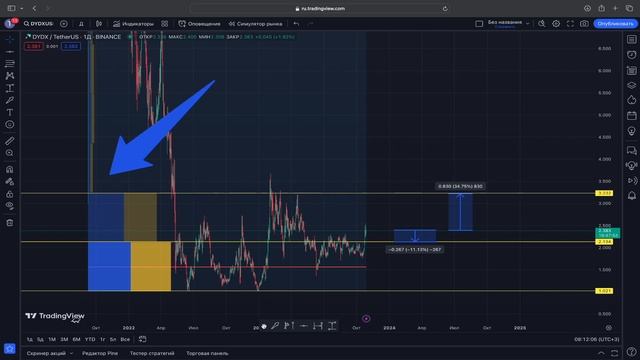The image size is (640, 360).
Task: Open the chats speech bubble panel
Action: [631, 151]
